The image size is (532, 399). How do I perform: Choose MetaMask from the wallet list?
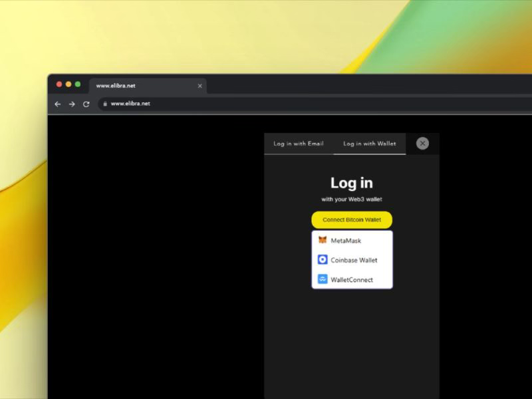pos(346,240)
